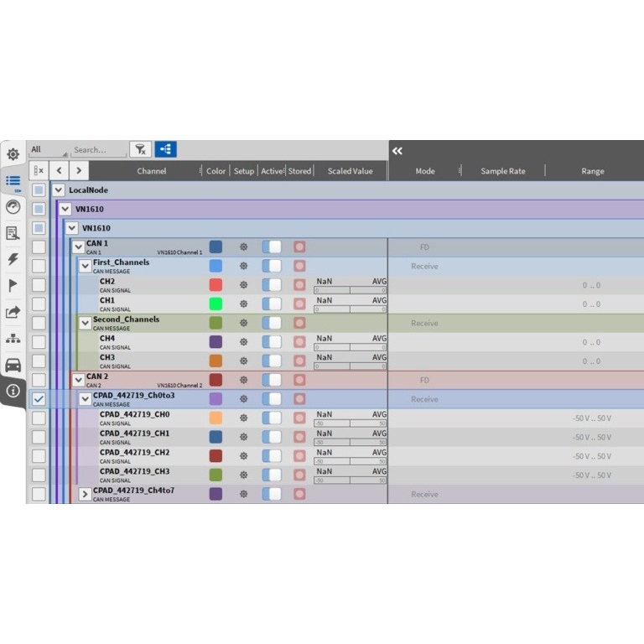Uncheck the CPAD_442719_Ch0to3 row checkbox
This screenshot has height=644, width=644.
tap(39, 399)
